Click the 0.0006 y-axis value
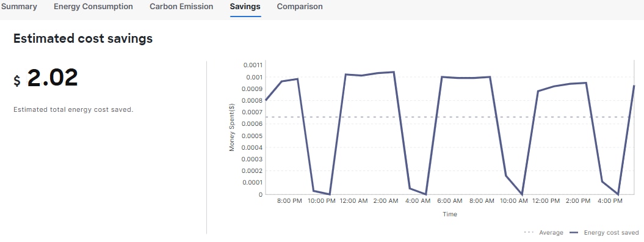 coord(253,123)
